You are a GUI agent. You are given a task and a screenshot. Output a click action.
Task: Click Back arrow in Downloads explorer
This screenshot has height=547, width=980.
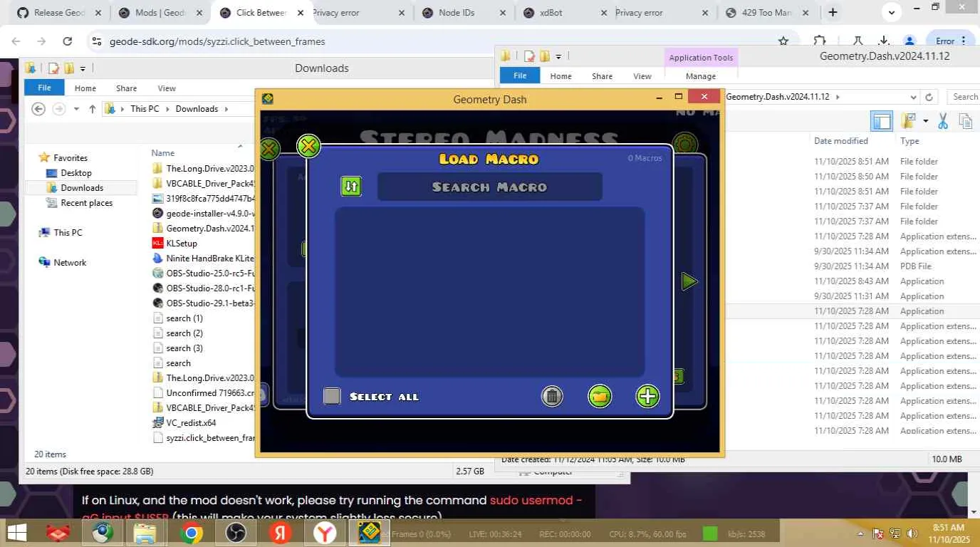[x=38, y=109]
